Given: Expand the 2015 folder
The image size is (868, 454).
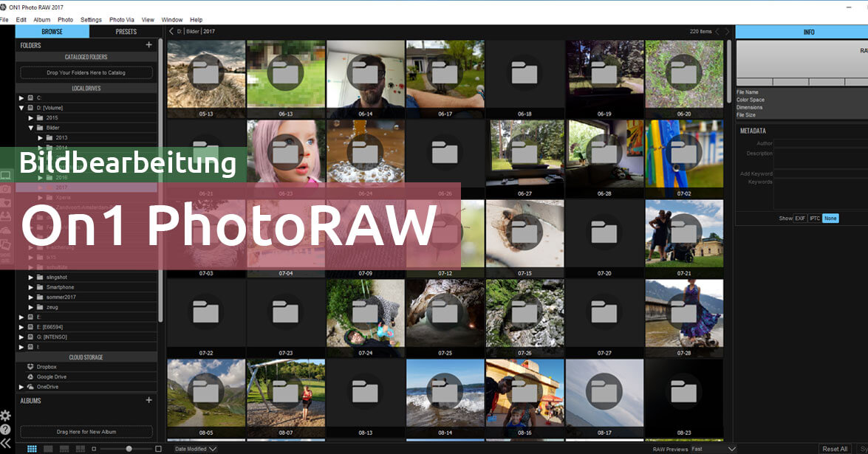Looking at the screenshot, I should coord(31,118).
